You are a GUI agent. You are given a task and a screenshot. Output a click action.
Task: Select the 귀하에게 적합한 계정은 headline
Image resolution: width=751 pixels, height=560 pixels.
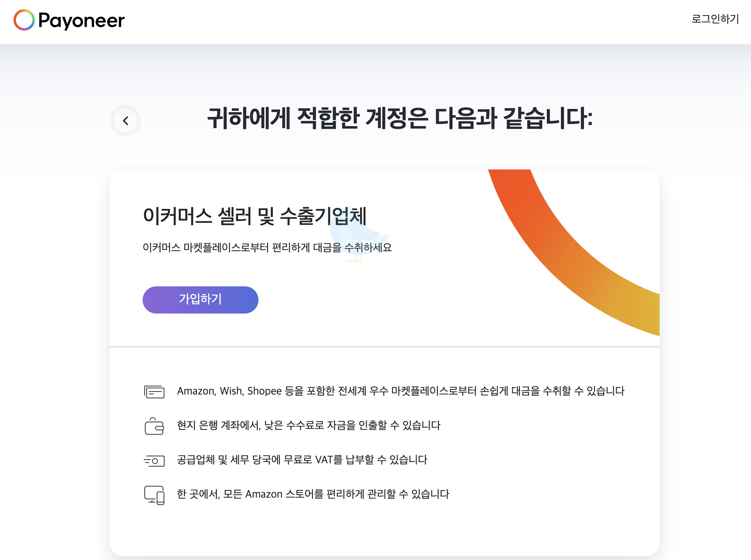pyautogui.click(x=400, y=120)
